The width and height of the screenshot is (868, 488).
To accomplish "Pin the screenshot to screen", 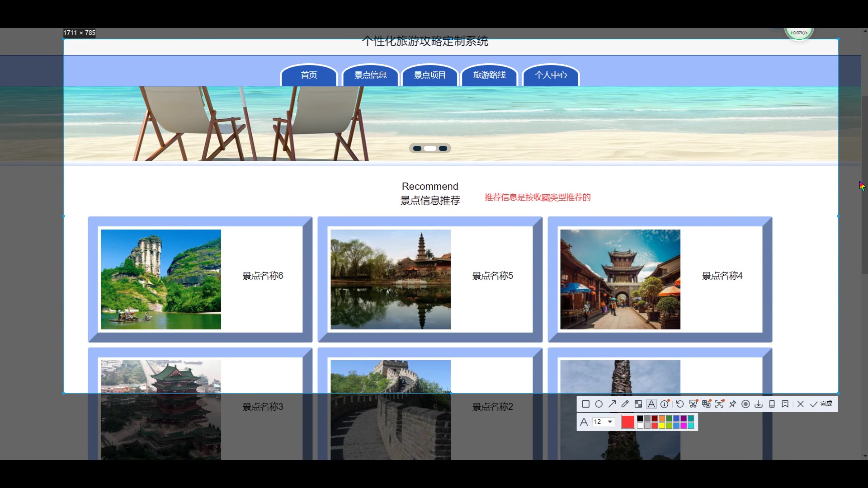I will 733,404.
